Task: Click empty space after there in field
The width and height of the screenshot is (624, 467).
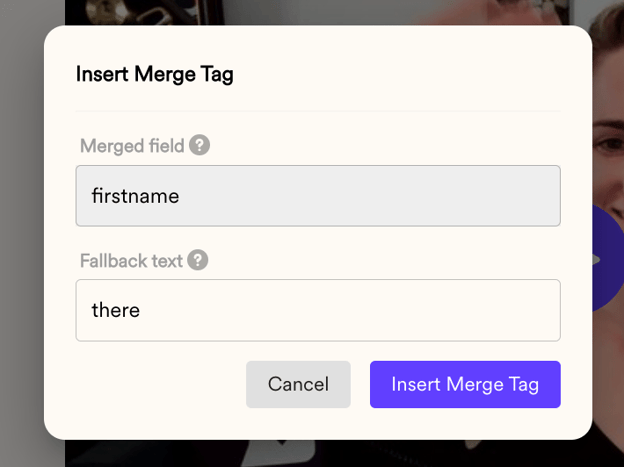Action: [x=350, y=310]
